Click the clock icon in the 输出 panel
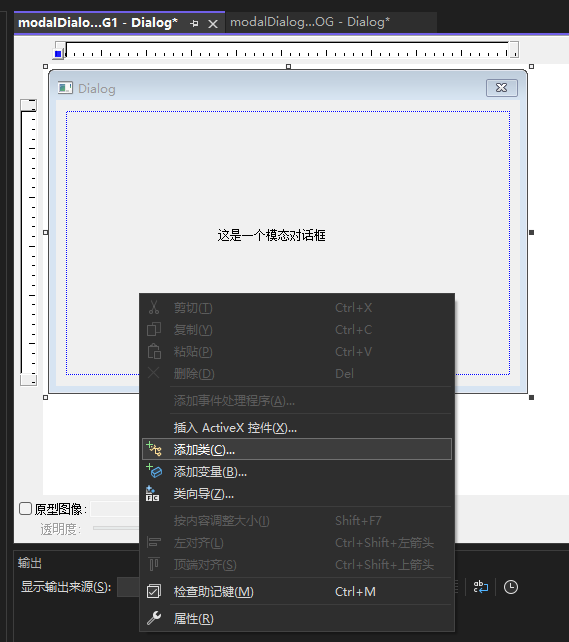This screenshot has width=569, height=642. [510, 587]
